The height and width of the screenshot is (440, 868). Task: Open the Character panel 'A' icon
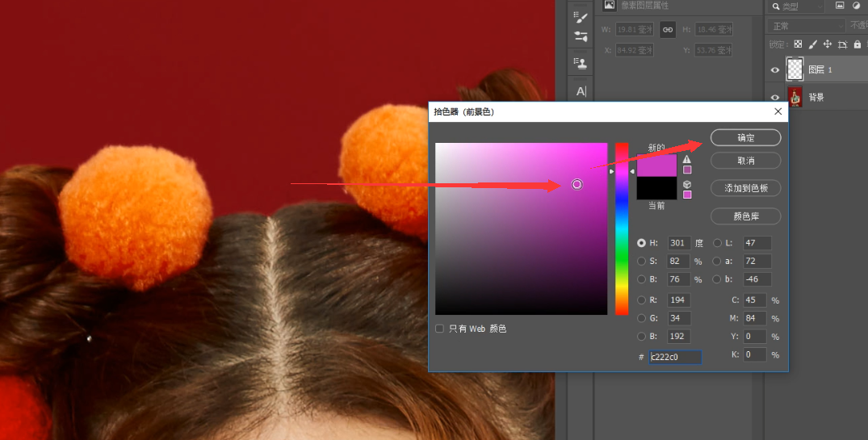(581, 90)
